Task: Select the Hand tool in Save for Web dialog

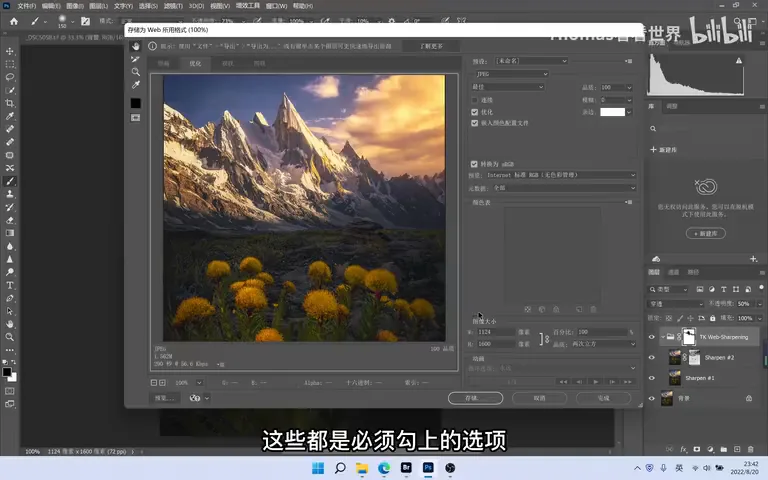Action: (136, 46)
